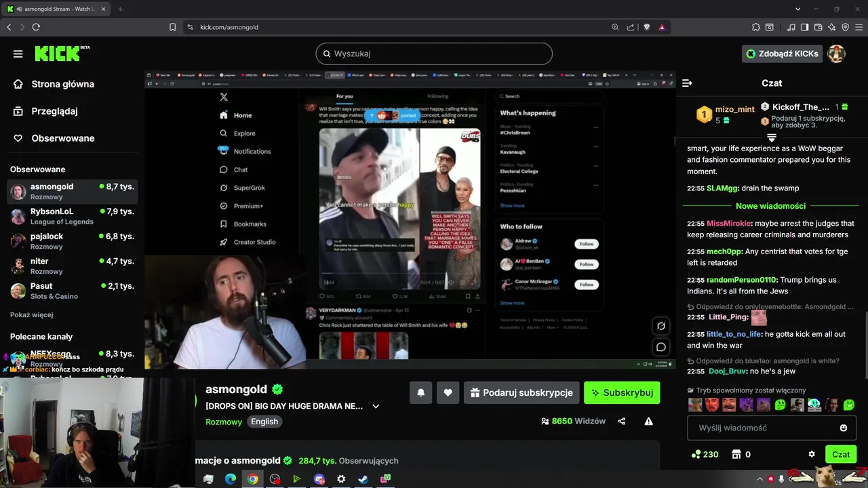Open the pajalock channel
This screenshot has height=488, width=868.
tap(72, 241)
